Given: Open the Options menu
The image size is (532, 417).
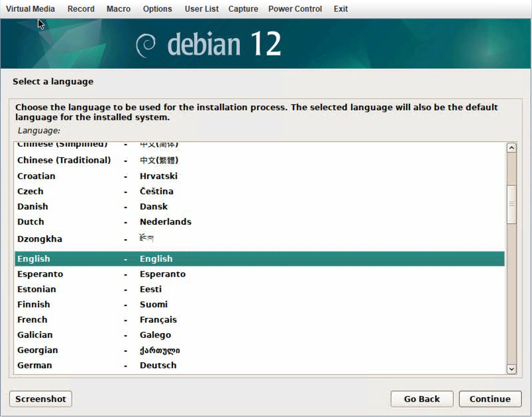Looking at the screenshot, I should point(157,9).
